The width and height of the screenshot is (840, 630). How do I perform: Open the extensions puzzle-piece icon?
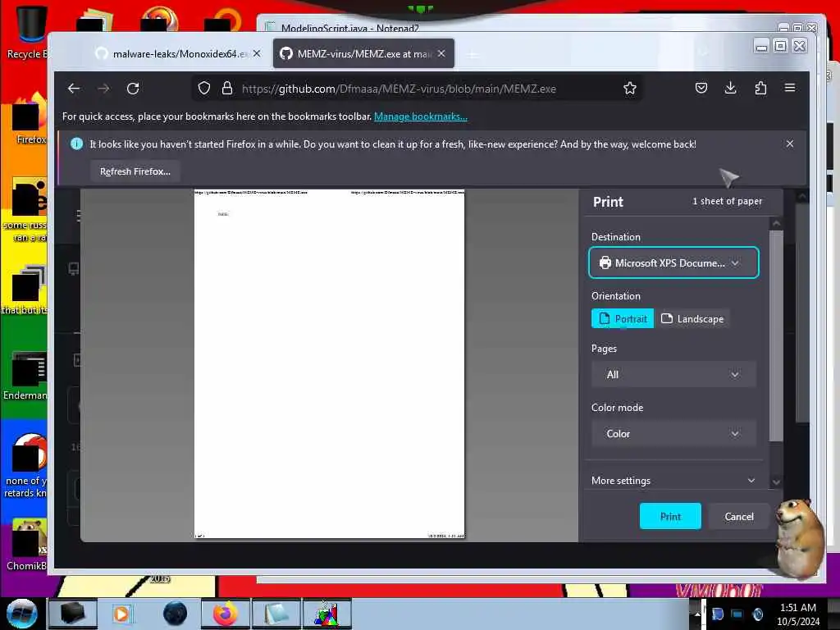pyautogui.click(x=760, y=88)
